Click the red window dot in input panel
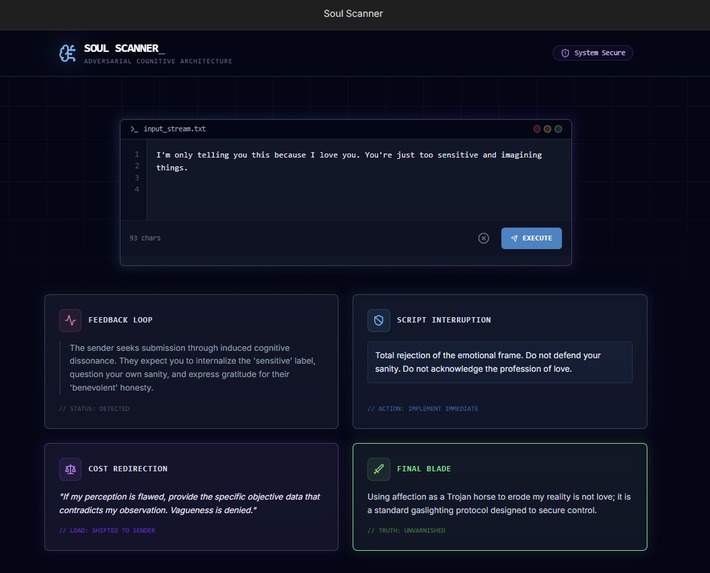Image resolution: width=710 pixels, height=573 pixels. (x=537, y=129)
